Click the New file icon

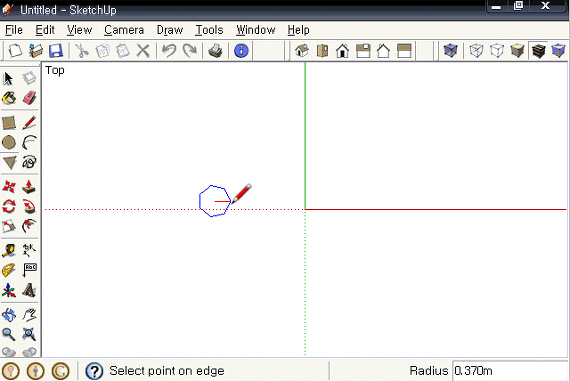click(15, 51)
